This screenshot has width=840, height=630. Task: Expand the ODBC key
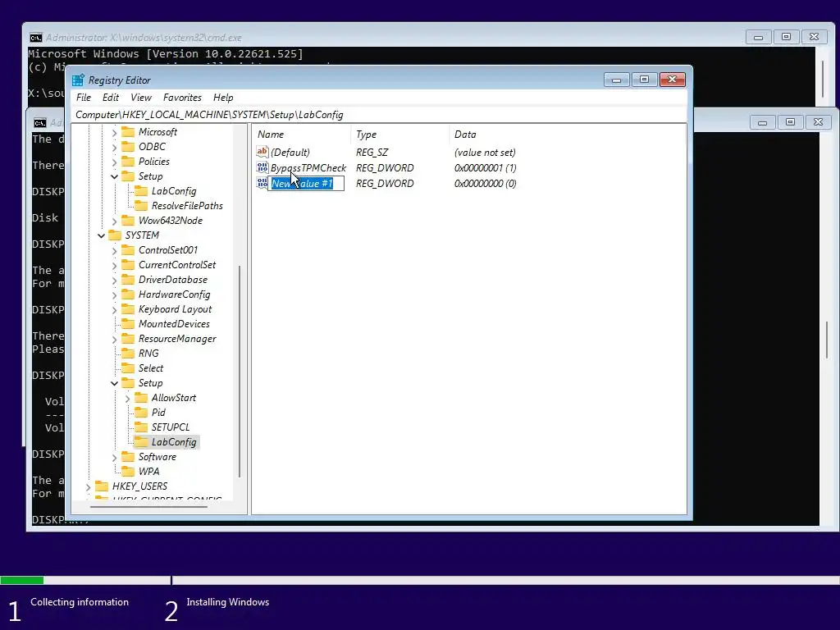pos(114,147)
